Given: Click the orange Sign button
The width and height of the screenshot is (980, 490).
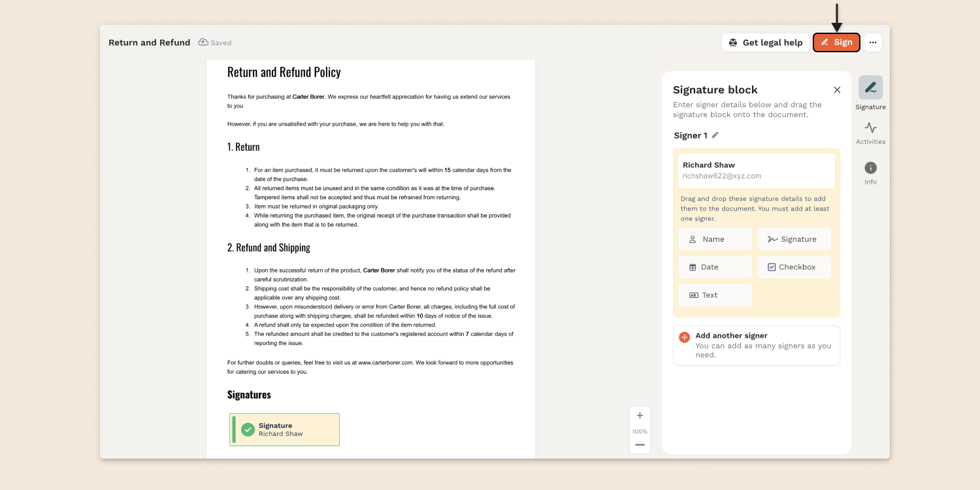Looking at the screenshot, I should click(836, 42).
